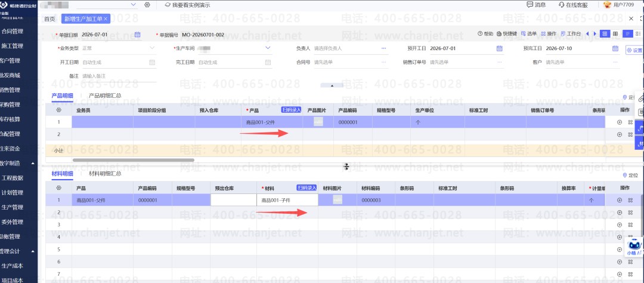The height and width of the screenshot is (283, 644).
Task: Click the 选单 button in toolbar
Action: (528, 33)
